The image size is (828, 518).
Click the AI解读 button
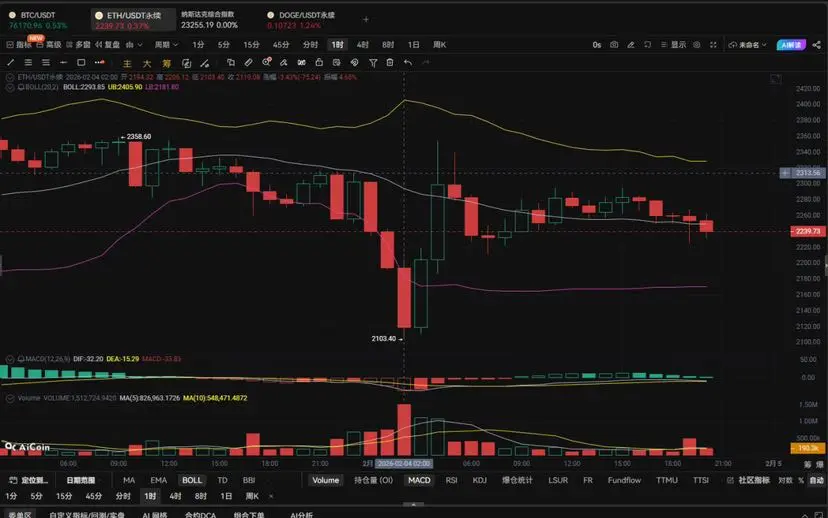click(x=791, y=45)
